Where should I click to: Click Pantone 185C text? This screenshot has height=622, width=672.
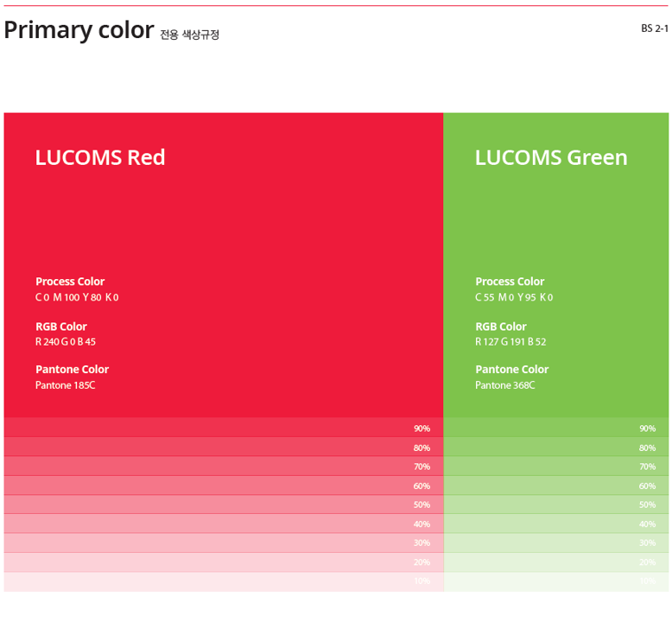[x=65, y=385]
